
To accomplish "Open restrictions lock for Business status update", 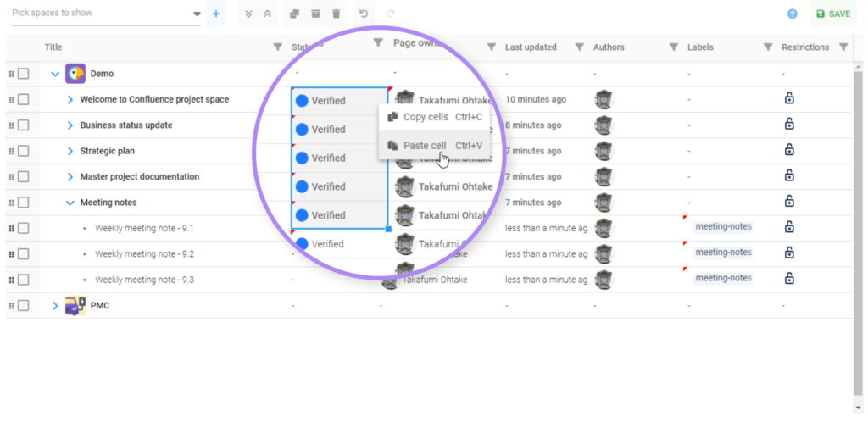I will pos(789,124).
